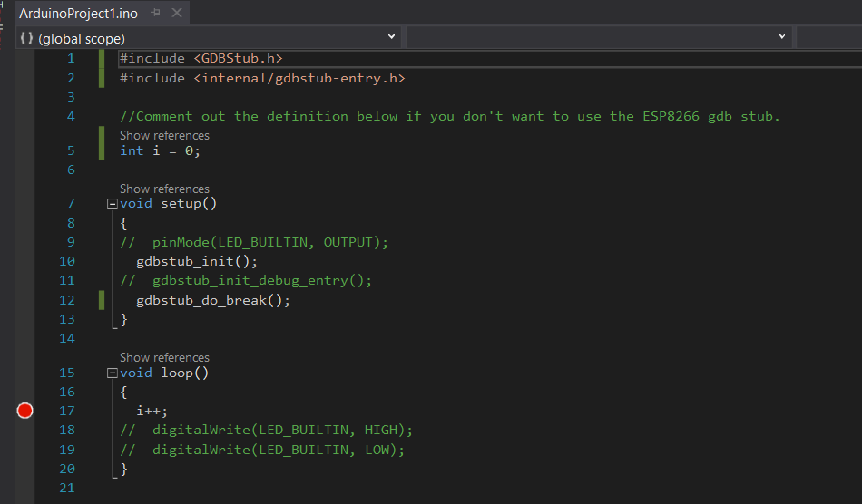
Task: Click the commented pinMode(LED_BUILTIN, OUTPUT) line
Action: [254, 242]
